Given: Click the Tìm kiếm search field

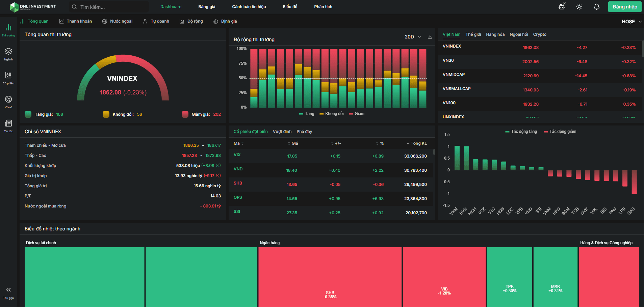Looking at the screenshot, I should (x=109, y=7).
